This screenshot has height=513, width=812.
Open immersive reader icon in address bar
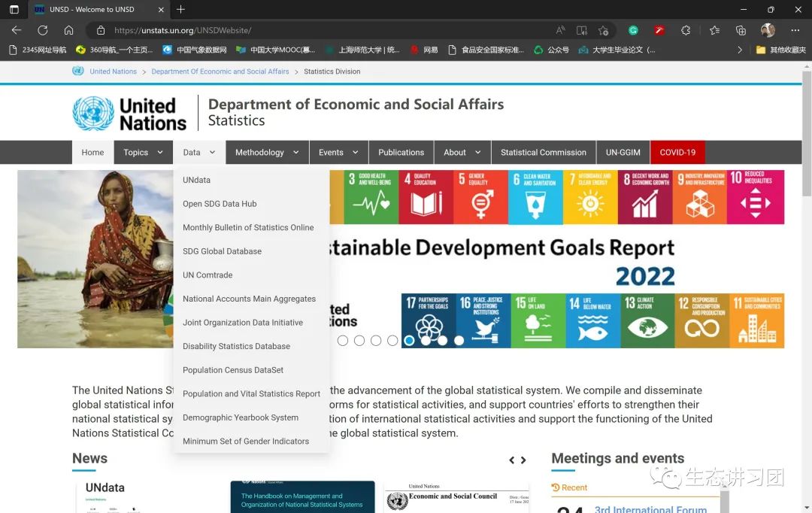point(582,30)
